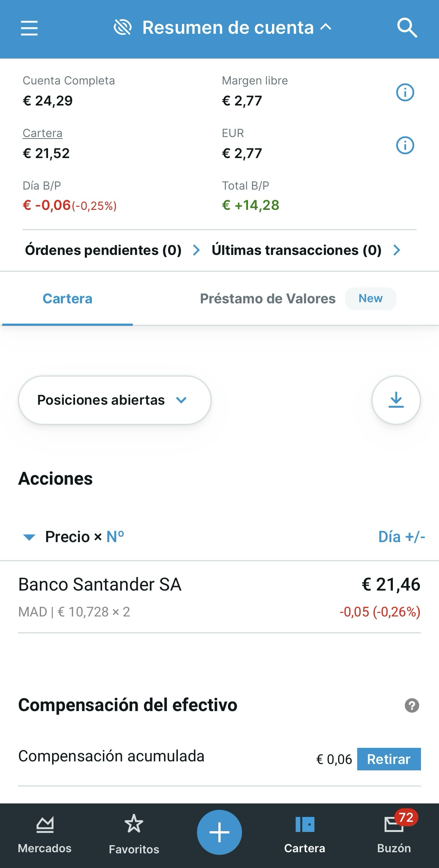Image resolution: width=439 pixels, height=868 pixels.
Task: Switch to Préstamo de Valores tab
Action: point(268,299)
